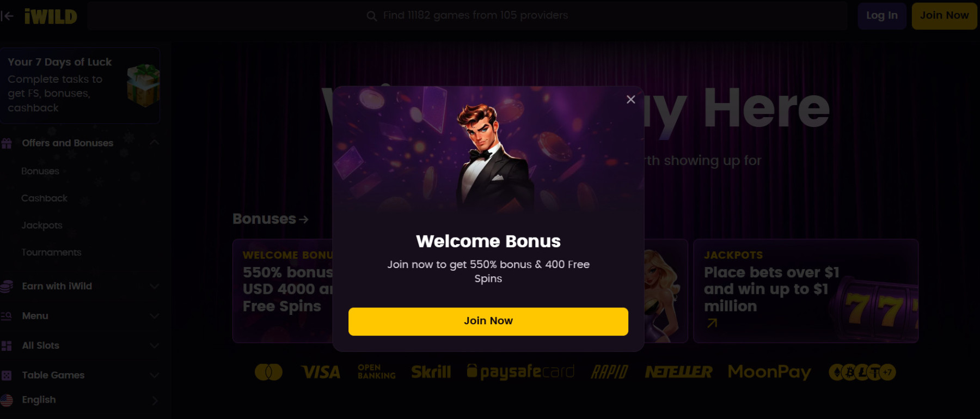Viewport: 980px width, 419px height.
Task: Click the All Slots grid icon
Action: coord(7,345)
